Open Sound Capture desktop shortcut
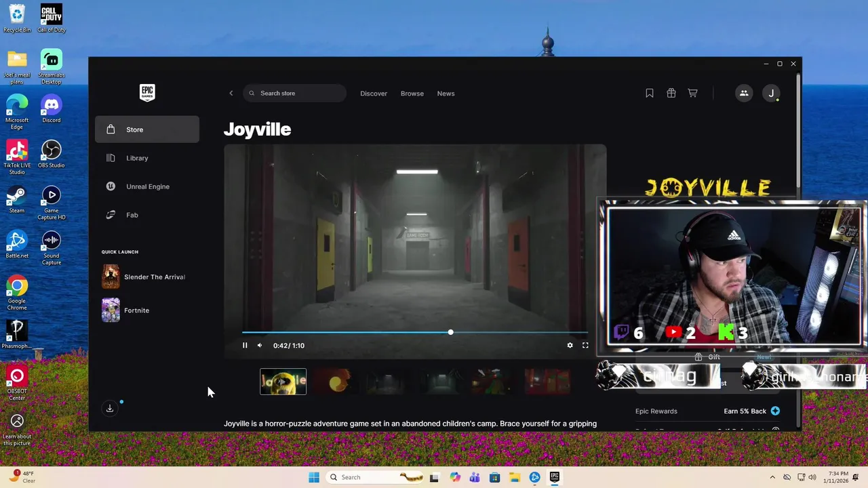Screen dimensions: 868x488 52,248
